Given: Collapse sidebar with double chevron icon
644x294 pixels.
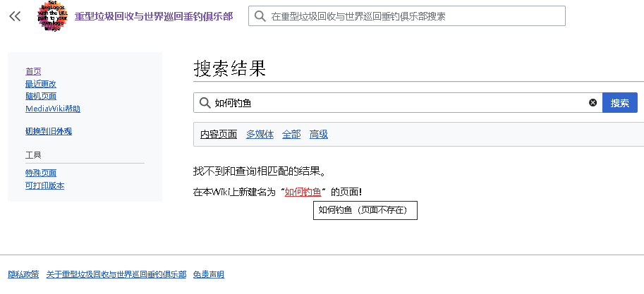Looking at the screenshot, I should coord(15,16).
